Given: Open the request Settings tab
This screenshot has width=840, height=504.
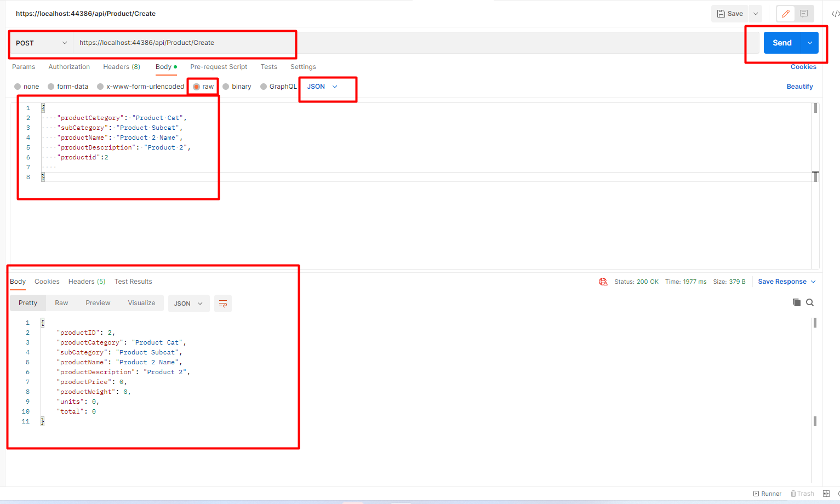Looking at the screenshot, I should (303, 67).
